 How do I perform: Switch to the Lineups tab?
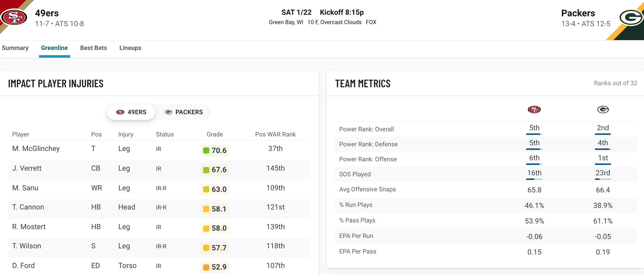[x=130, y=48]
